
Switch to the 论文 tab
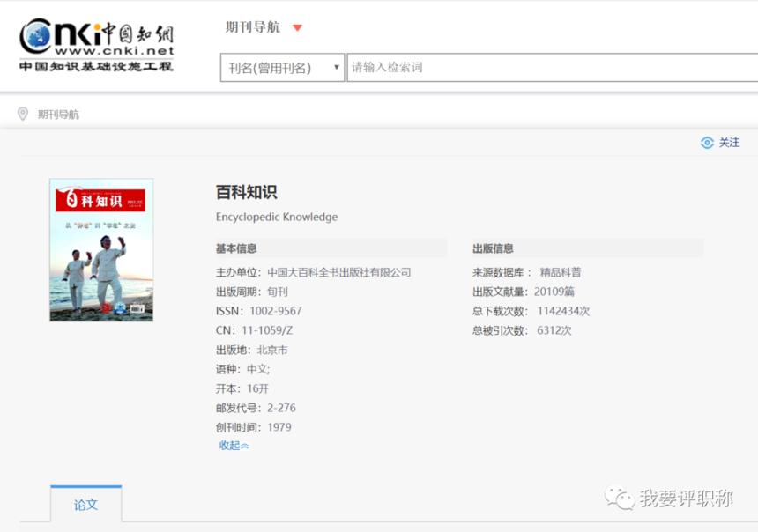(86, 505)
